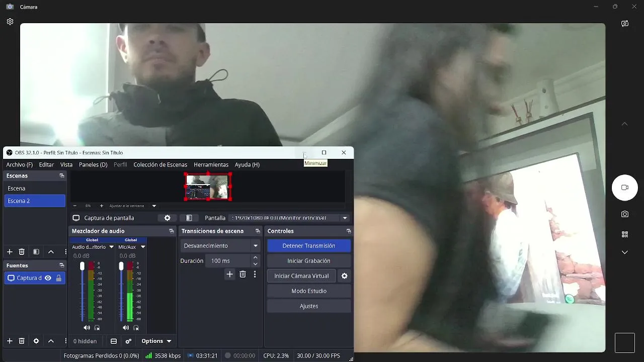Undock the Escenas panel
Image resolution: width=644 pixels, height=362 pixels.
click(x=62, y=176)
